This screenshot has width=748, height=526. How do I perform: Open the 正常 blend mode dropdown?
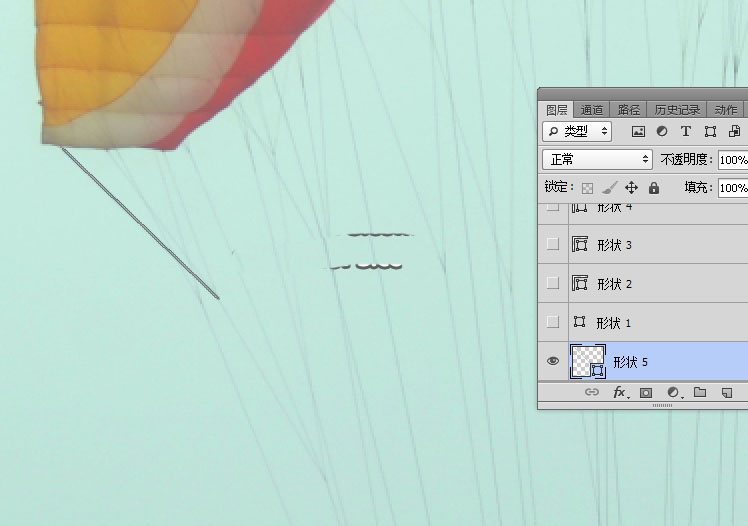597,160
